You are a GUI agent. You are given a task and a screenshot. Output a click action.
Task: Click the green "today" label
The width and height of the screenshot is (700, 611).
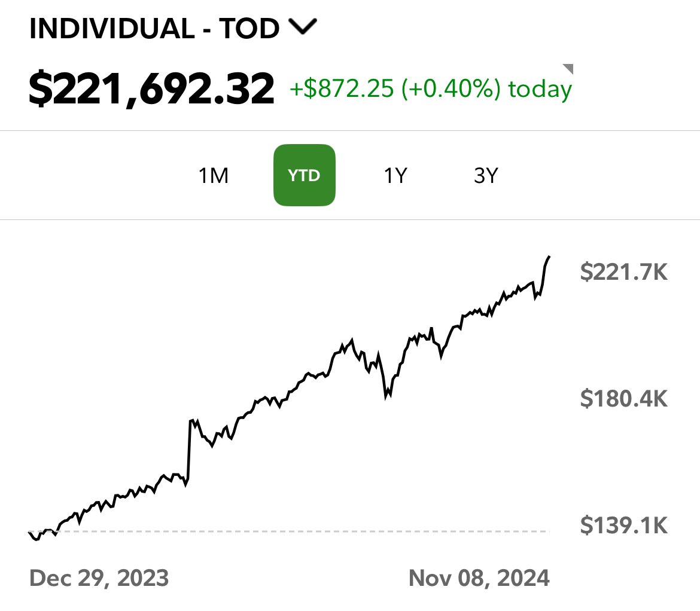coord(540,89)
